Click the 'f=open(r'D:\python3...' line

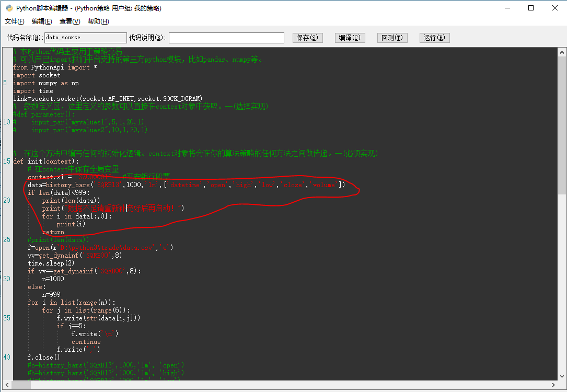click(x=100, y=248)
